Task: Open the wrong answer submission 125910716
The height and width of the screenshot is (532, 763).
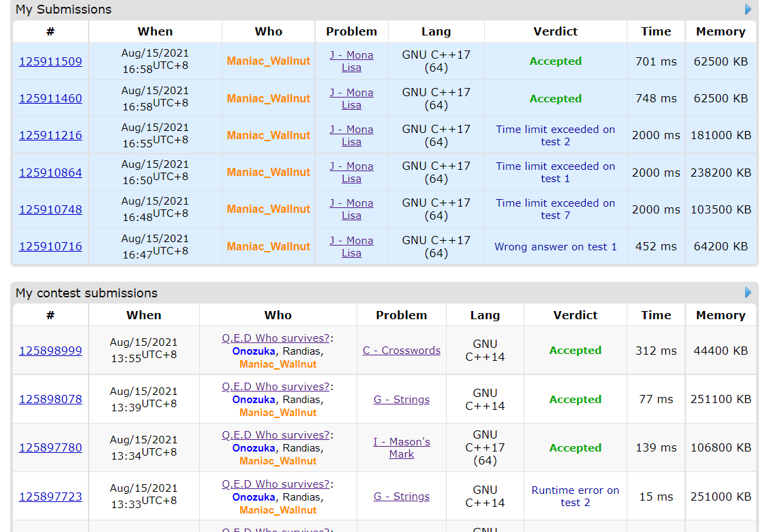Action: coord(50,246)
